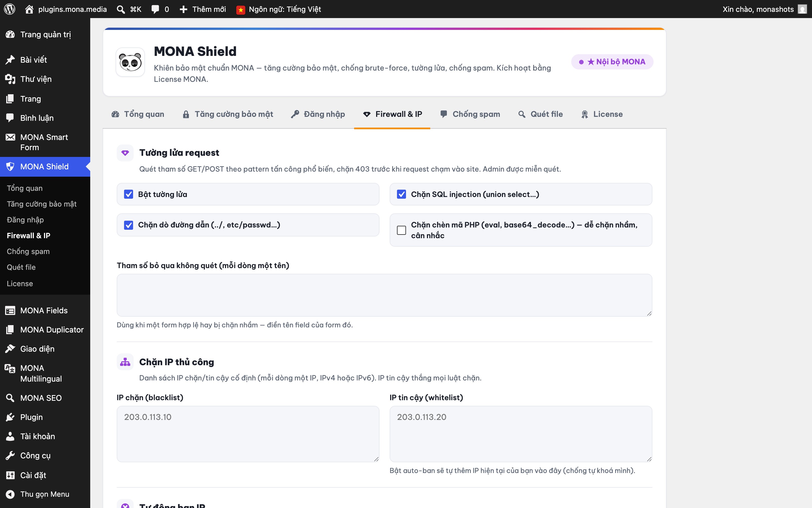Open the Đăng nhập tab

pyautogui.click(x=318, y=114)
